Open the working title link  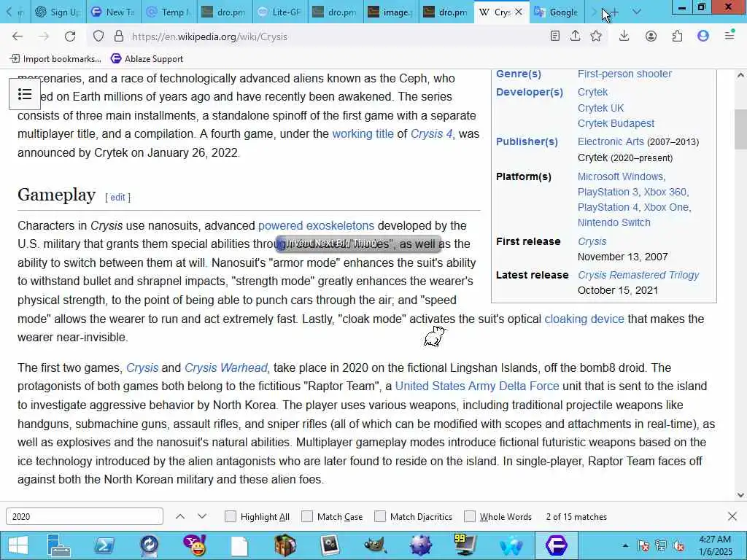(363, 134)
